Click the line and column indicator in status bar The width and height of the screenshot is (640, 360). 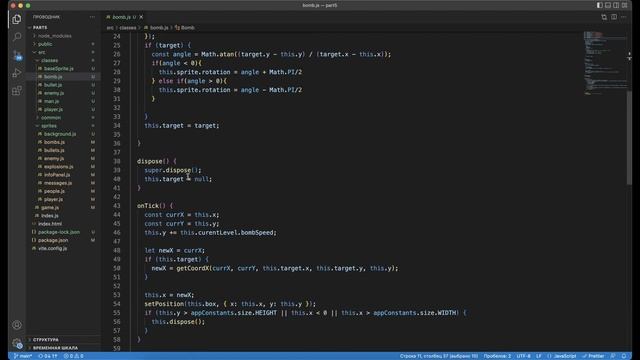click(x=439, y=356)
